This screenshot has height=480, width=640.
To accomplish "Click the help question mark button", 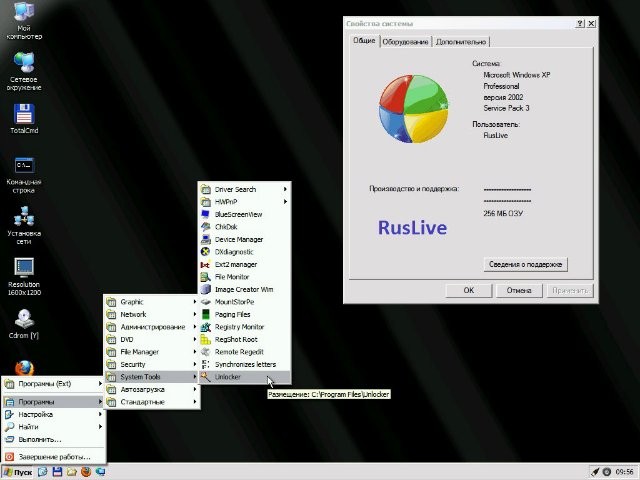I will click(580, 23).
